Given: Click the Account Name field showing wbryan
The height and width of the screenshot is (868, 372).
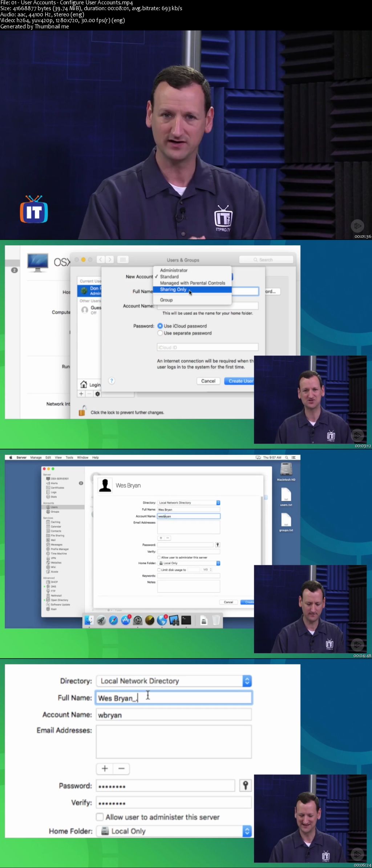Looking at the screenshot, I should coord(174,715).
